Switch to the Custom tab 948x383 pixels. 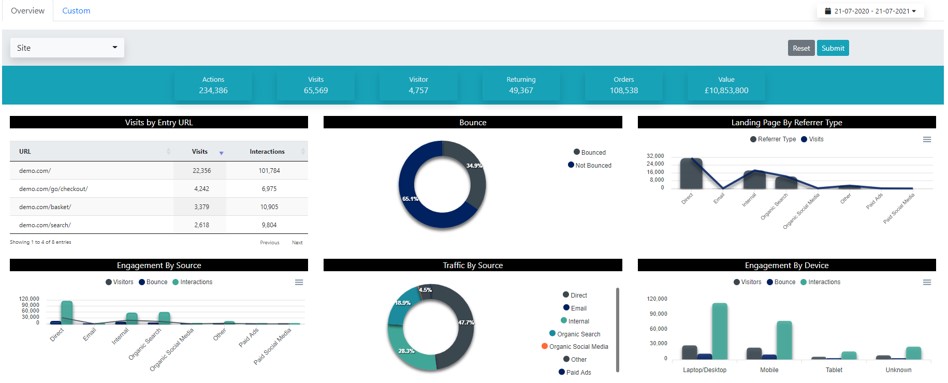[x=76, y=11]
